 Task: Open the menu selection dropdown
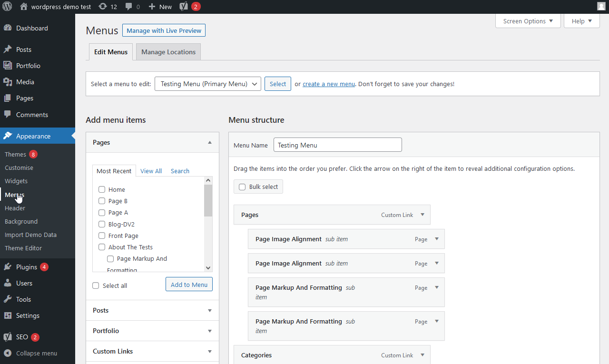click(x=207, y=84)
